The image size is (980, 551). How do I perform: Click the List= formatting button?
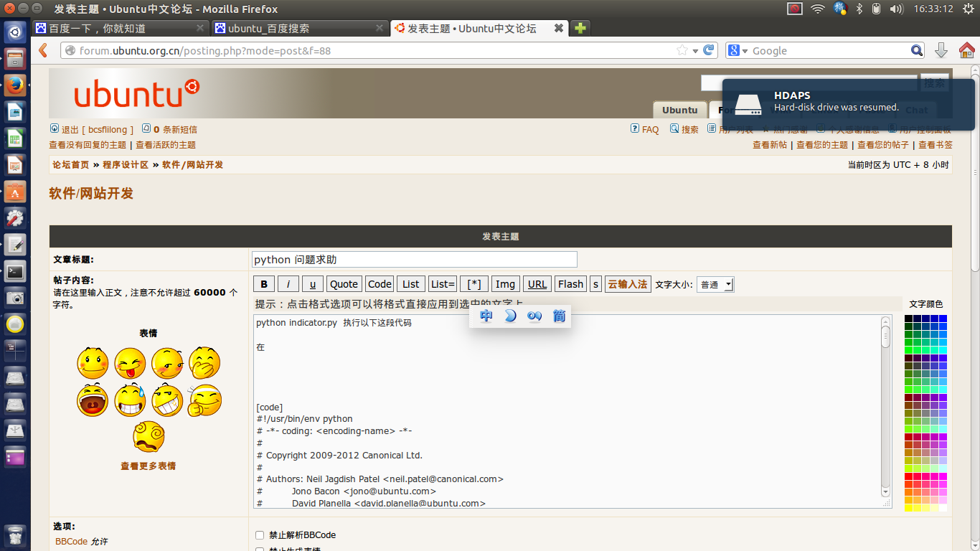[443, 284]
